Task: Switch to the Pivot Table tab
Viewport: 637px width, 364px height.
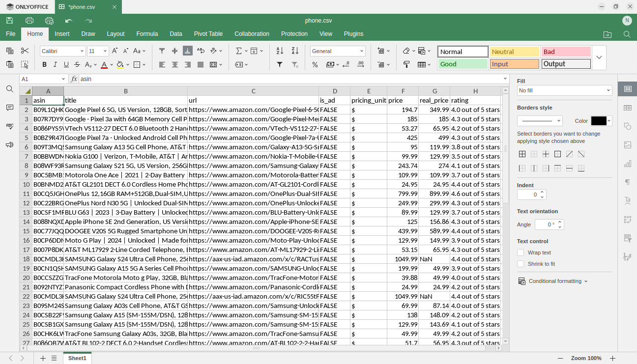Action: click(208, 34)
